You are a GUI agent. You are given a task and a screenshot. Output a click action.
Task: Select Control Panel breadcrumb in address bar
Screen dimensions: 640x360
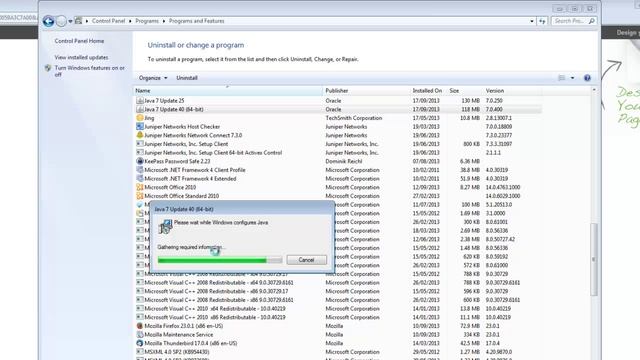coord(108,21)
